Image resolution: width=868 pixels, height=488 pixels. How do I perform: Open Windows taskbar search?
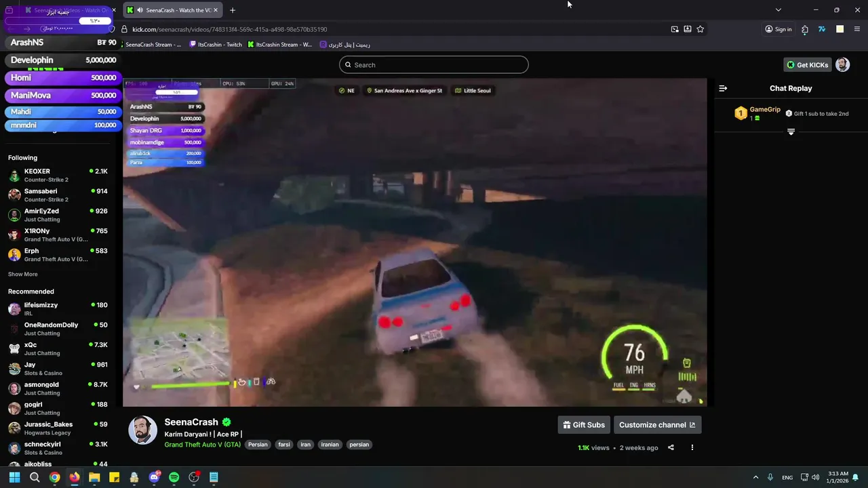click(x=35, y=477)
